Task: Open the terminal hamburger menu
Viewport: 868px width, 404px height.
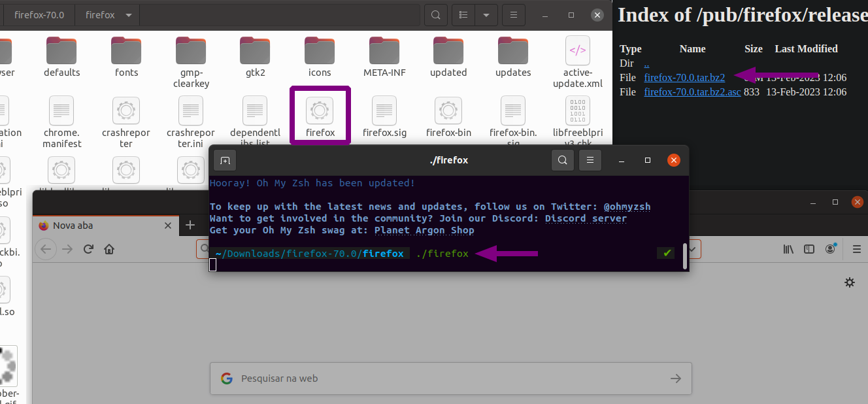Action: pos(590,160)
